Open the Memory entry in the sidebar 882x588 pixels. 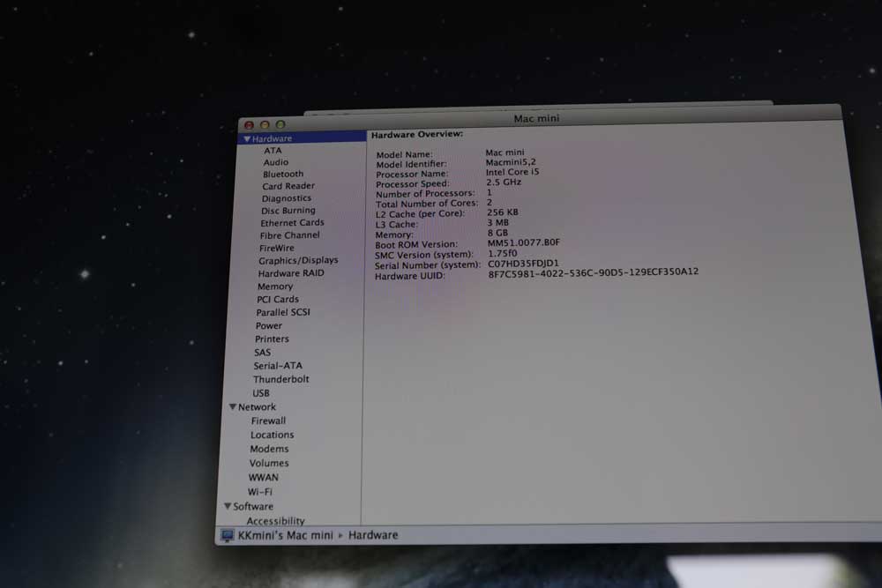[275, 287]
